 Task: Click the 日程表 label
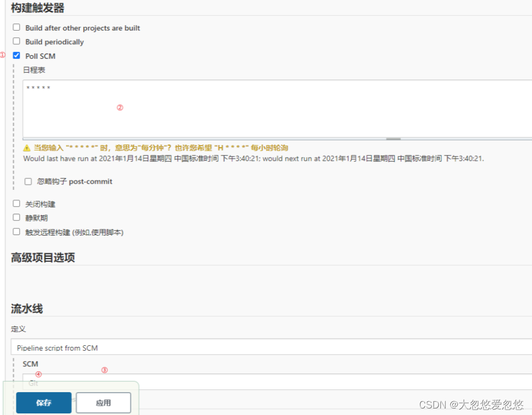34,70
